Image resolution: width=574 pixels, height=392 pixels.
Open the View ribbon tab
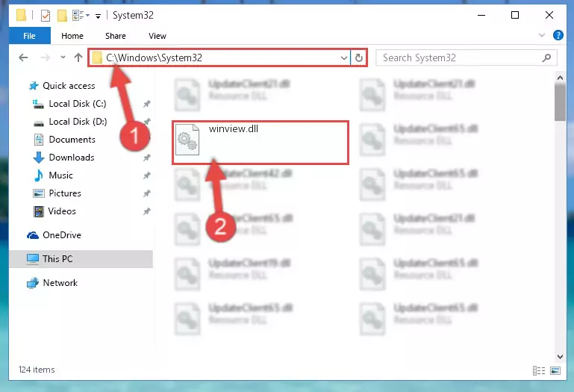click(x=157, y=36)
